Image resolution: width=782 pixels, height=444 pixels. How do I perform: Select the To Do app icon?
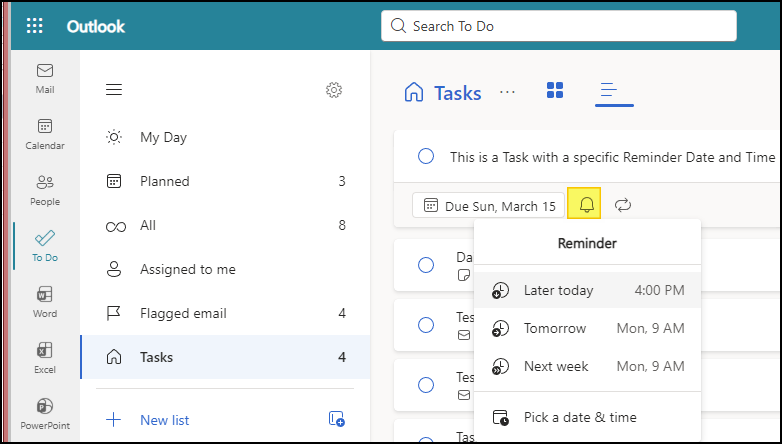tap(45, 246)
